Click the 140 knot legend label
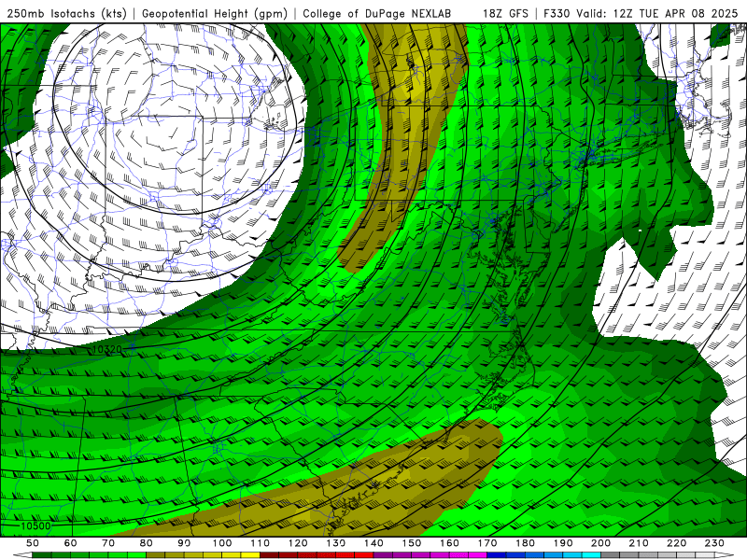 click(x=373, y=543)
